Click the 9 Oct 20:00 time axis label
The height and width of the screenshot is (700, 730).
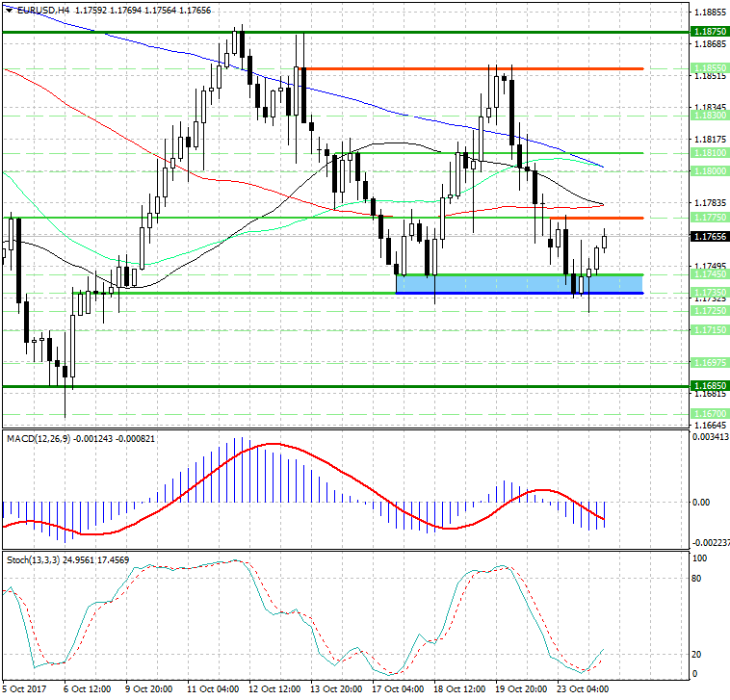pyautogui.click(x=148, y=689)
